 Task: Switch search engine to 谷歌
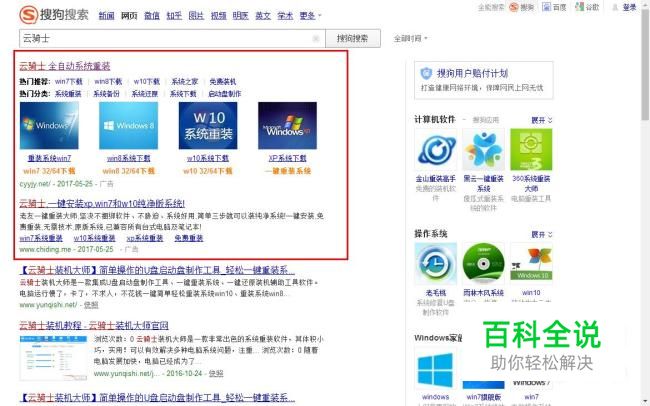[587, 7]
